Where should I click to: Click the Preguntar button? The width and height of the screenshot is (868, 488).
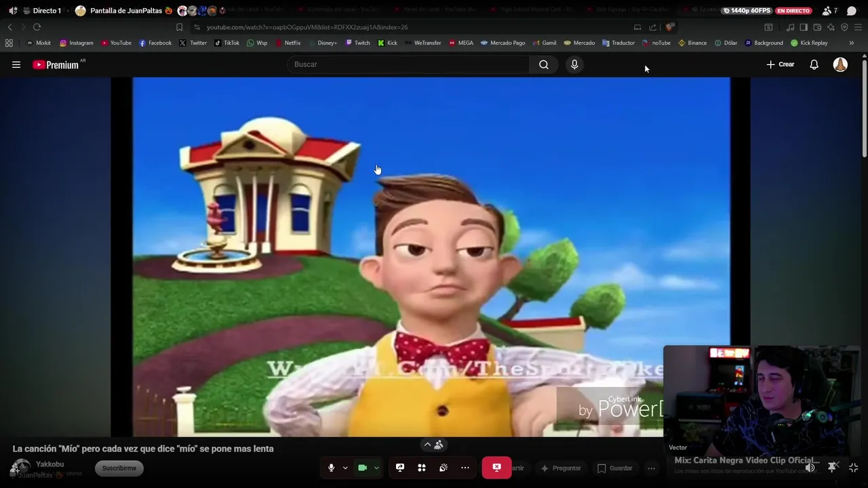click(x=560, y=468)
